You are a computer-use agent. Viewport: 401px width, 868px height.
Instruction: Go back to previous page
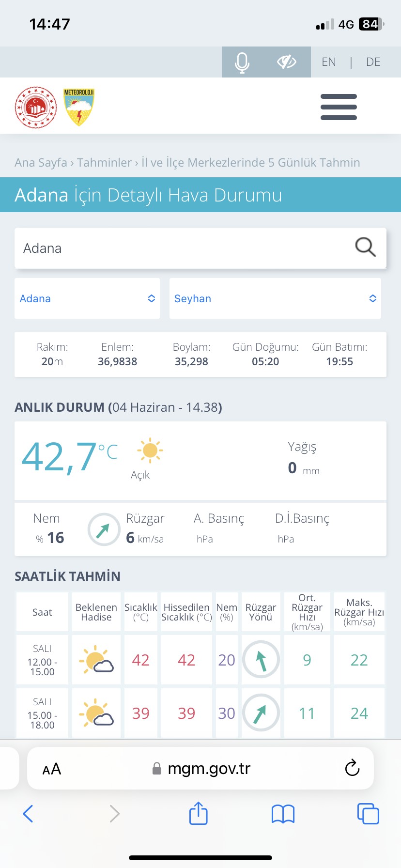tap(28, 814)
